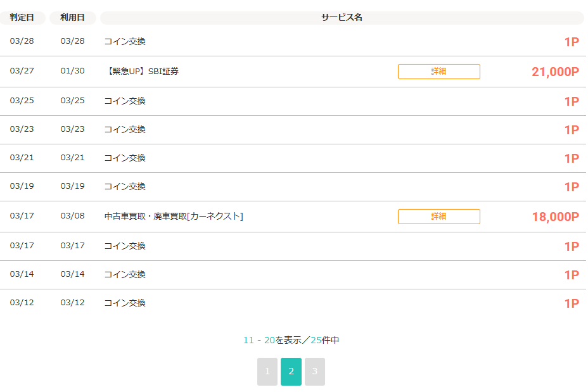Viewport: 588px width, 392px height.
Task: Click the サービス名 column header
Action: pos(342,18)
